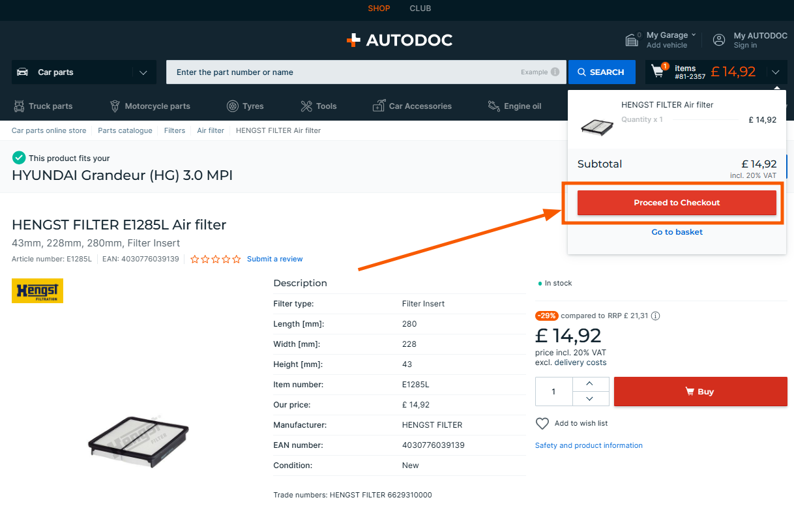Click the search example info icon
The width and height of the screenshot is (794, 532).
click(x=555, y=72)
